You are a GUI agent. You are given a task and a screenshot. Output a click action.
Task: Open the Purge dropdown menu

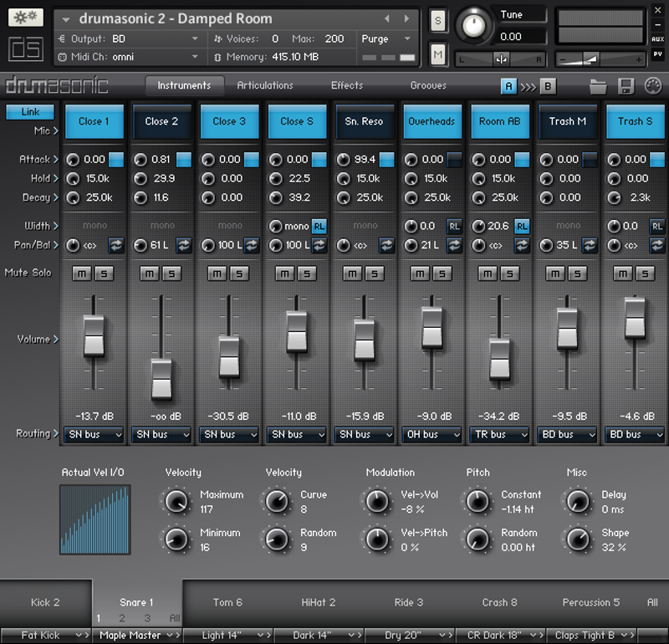(386, 38)
